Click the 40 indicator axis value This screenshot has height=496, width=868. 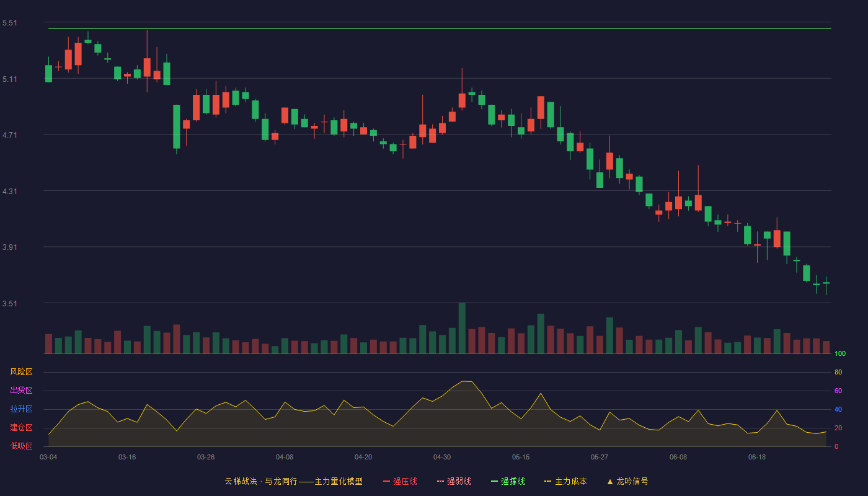pyautogui.click(x=838, y=409)
